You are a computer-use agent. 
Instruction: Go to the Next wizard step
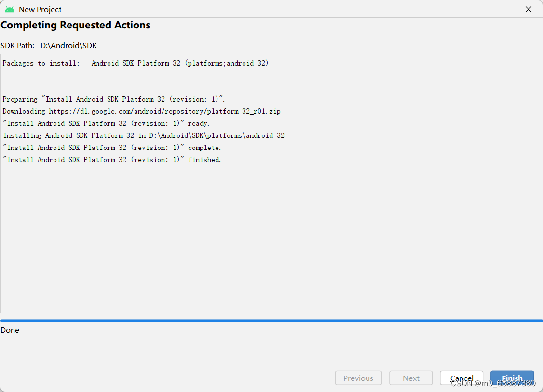pyautogui.click(x=411, y=378)
